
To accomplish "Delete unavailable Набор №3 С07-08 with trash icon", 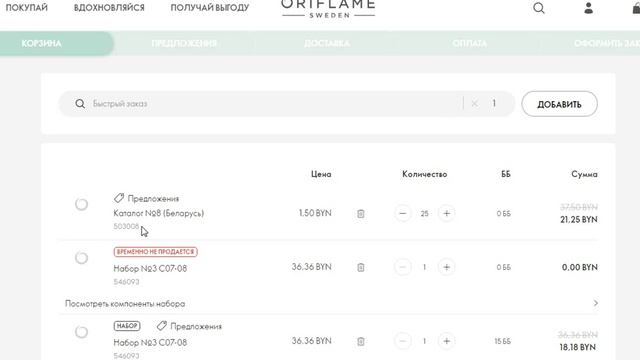I will coord(360,267).
